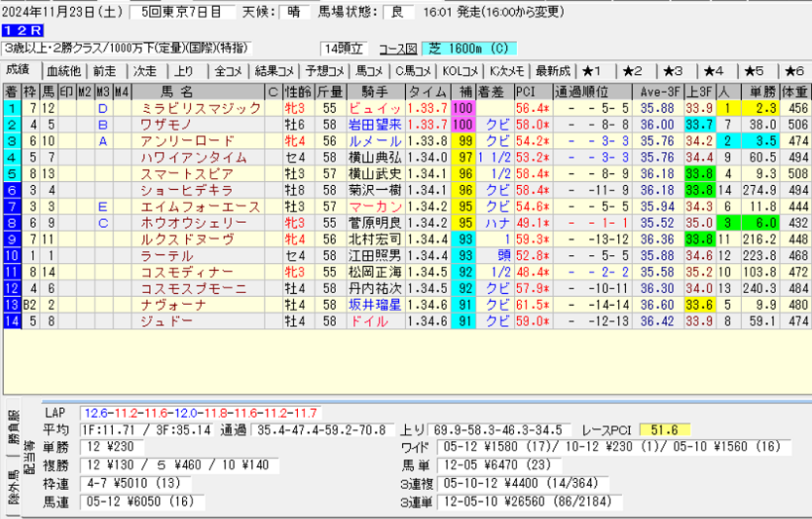The image size is (812, 519).
Task: Select the ★5 star tab
Action: coord(754,71)
